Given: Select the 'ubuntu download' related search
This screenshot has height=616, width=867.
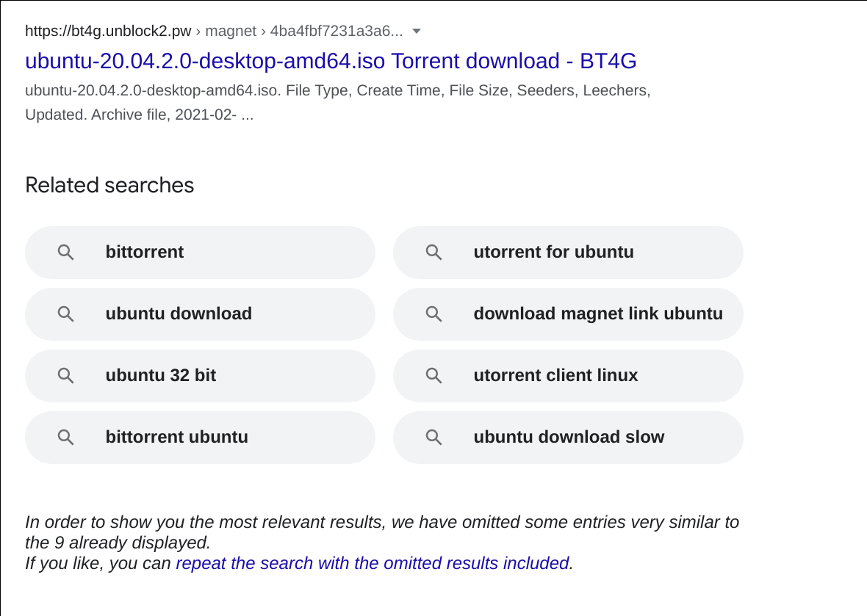Looking at the screenshot, I should (x=200, y=314).
